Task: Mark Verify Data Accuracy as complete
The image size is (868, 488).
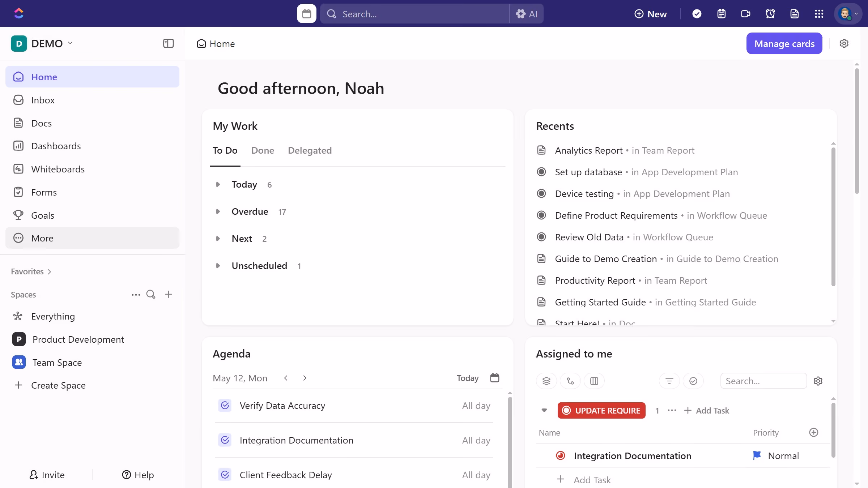Action: tap(225, 406)
